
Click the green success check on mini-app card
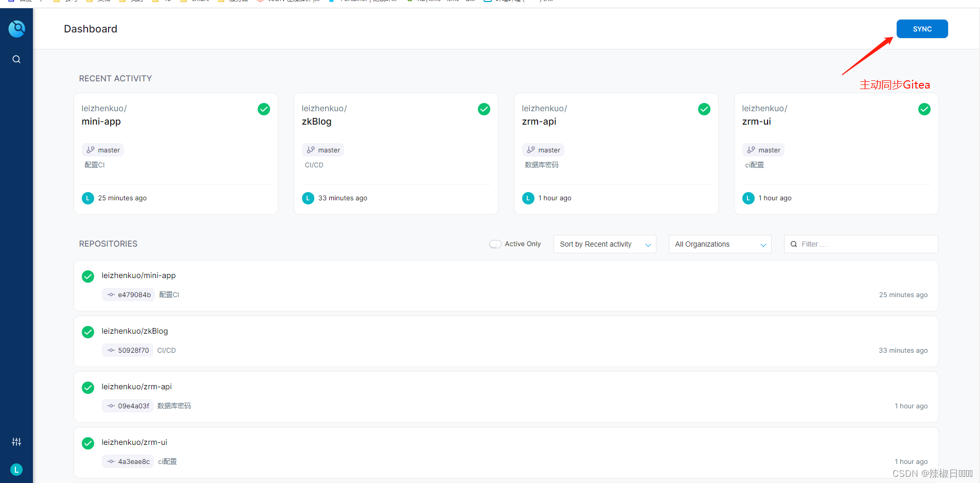[264, 109]
